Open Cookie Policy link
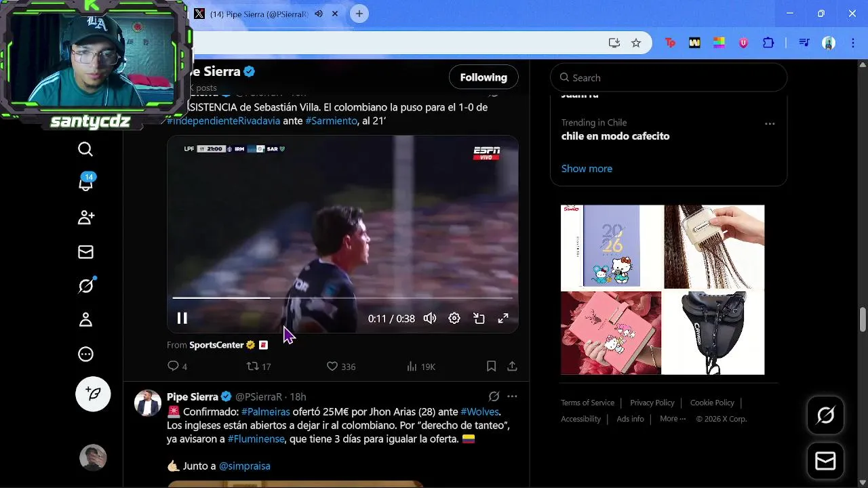This screenshot has height=488, width=868. click(712, 403)
